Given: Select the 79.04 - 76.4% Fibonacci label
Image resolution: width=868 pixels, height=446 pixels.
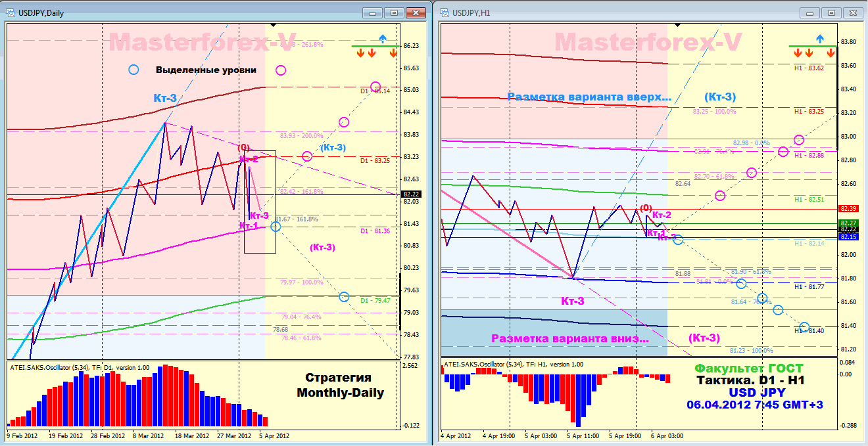Looking at the screenshot, I should point(301,317).
